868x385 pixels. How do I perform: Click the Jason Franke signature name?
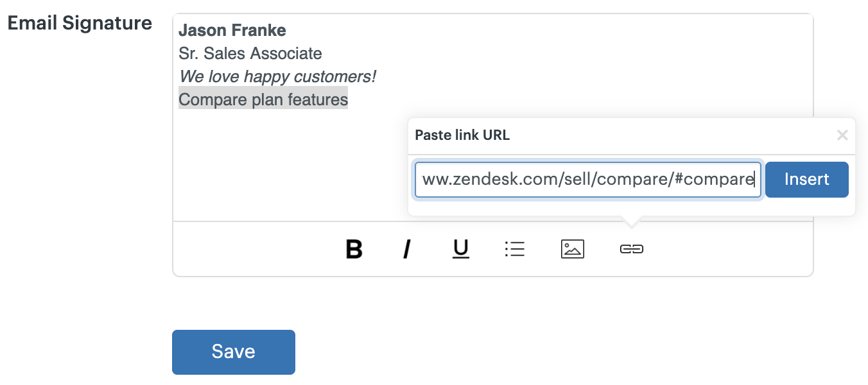pyautogui.click(x=232, y=30)
